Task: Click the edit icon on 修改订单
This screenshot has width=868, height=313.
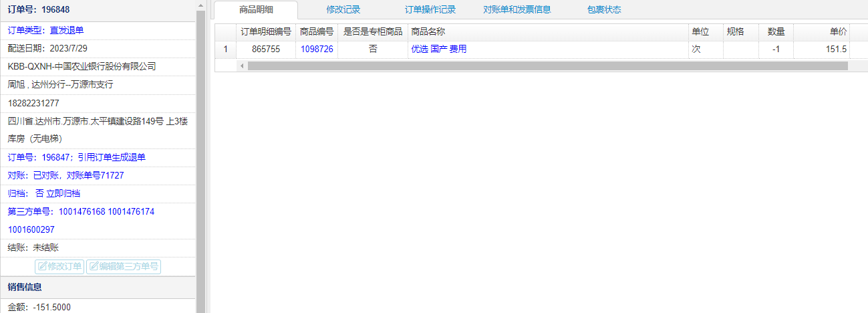Action: pos(42,266)
